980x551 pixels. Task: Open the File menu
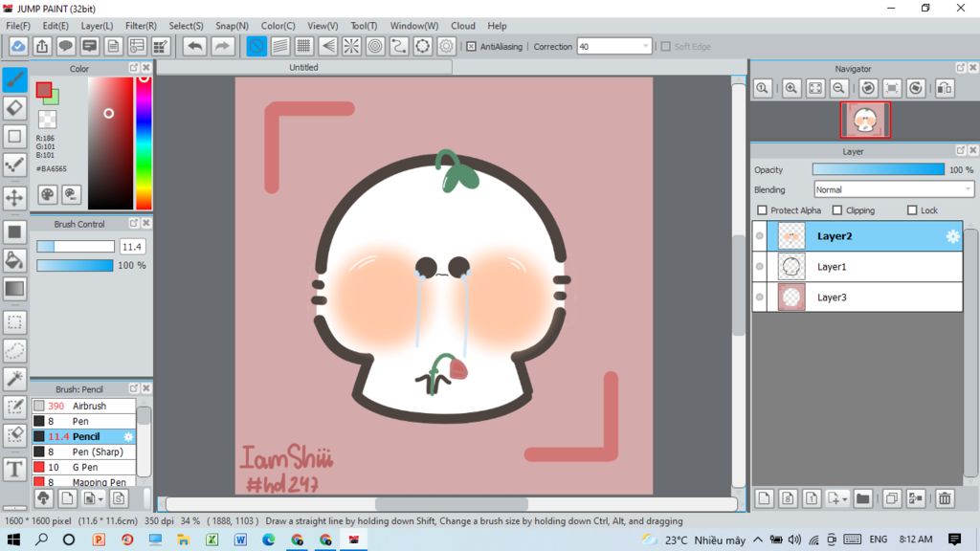coord(18,26)
